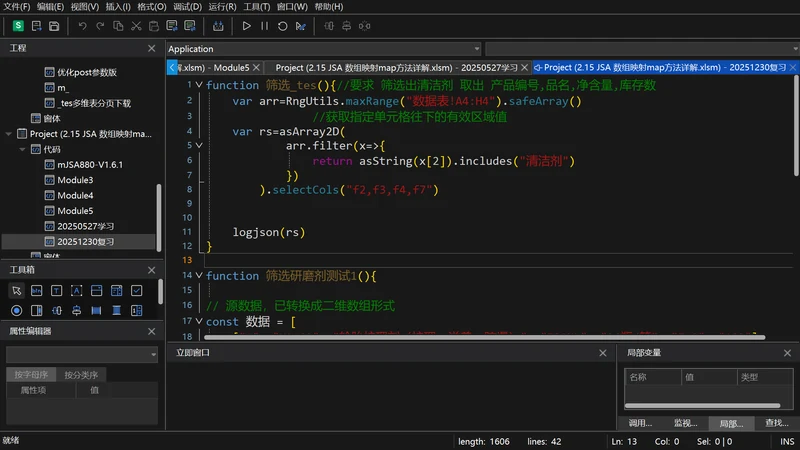Fold the arr.filter block at line 5
The width and height of the screenshot is (800, 450).
199,145
